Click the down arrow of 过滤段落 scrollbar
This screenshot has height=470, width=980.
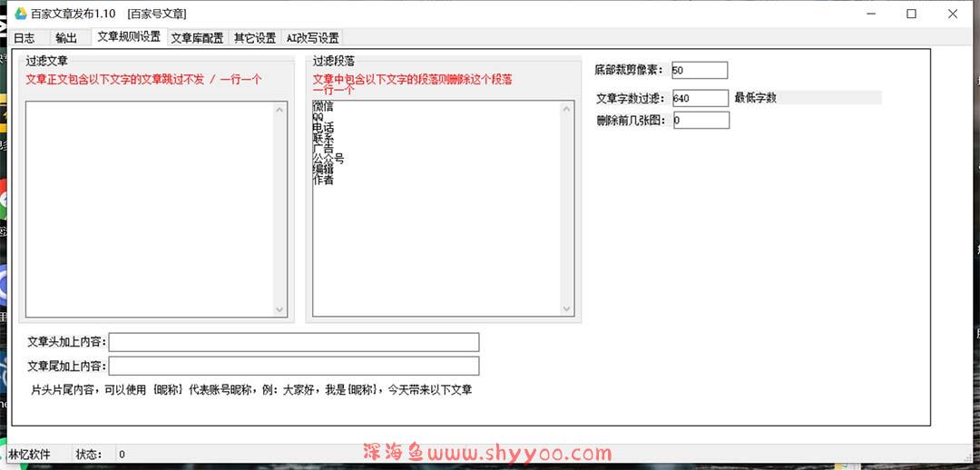coord(567,308)
